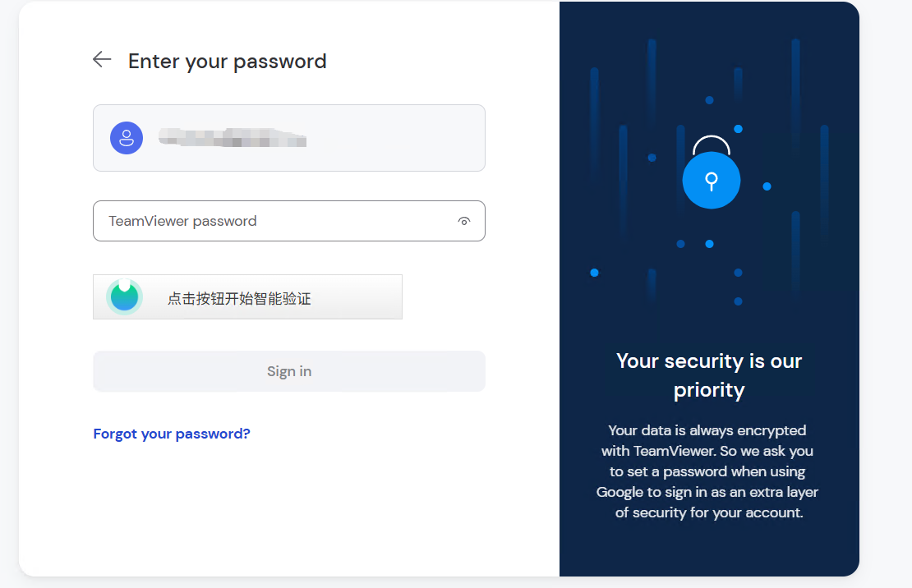Open the Forgot your password? link
Image resolution: width=912 pixels, height=588 pixels.
(x=172, y=434)
